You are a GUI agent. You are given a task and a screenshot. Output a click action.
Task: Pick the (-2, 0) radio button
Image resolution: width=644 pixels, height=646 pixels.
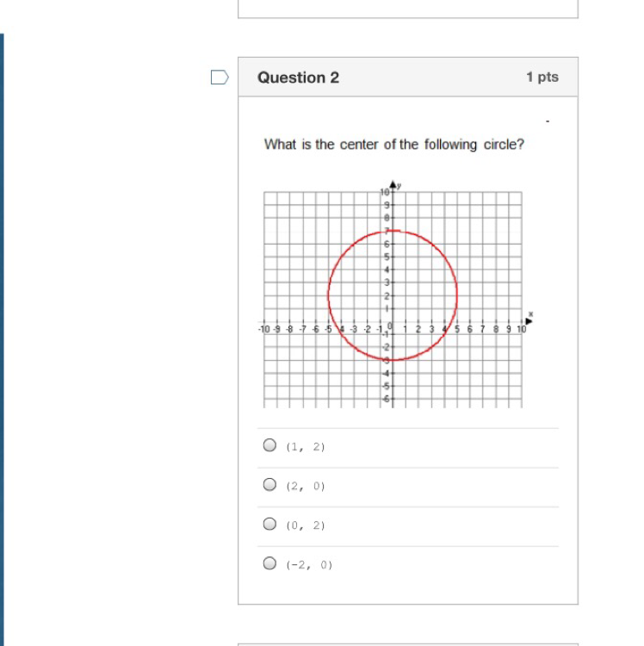[269, 563]
